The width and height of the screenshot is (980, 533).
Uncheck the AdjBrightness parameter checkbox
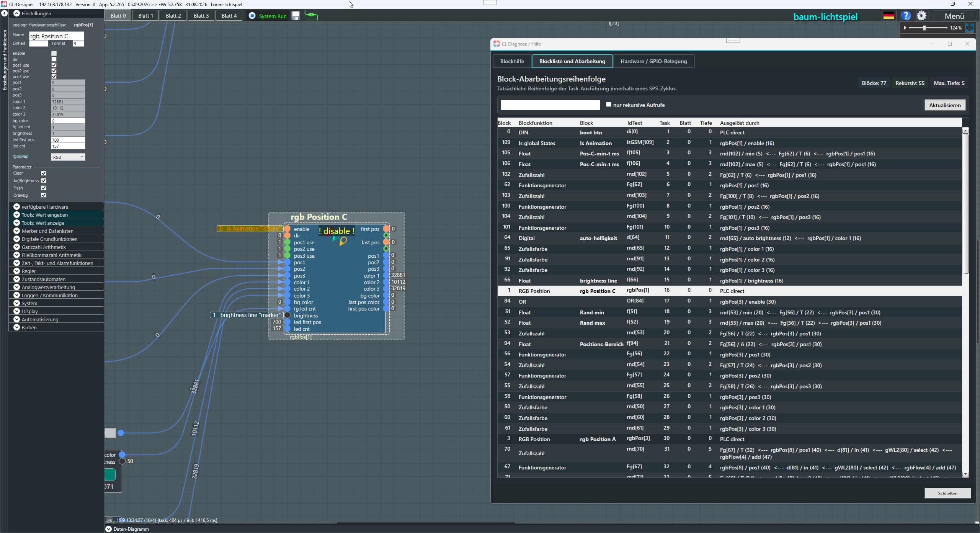point(44,181)
